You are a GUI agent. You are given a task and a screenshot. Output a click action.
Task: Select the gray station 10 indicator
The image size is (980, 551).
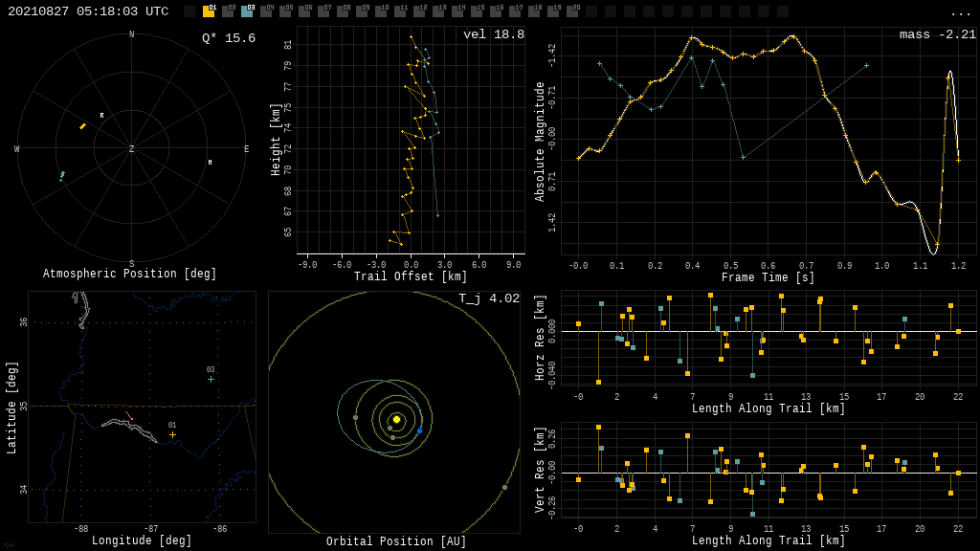click(381, 11)
